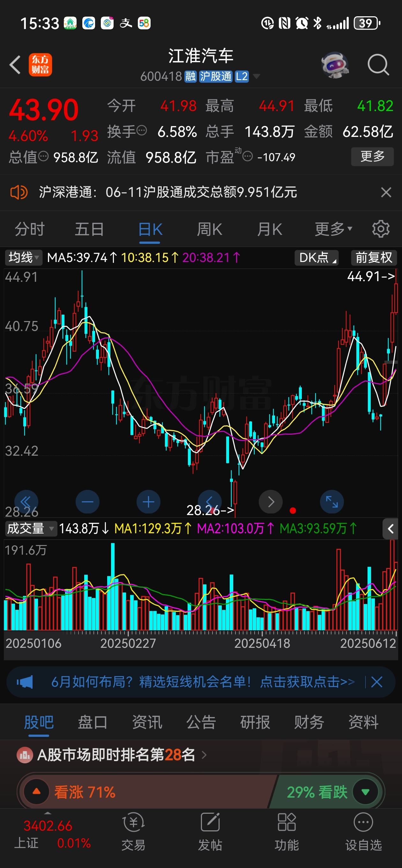Switch to 分时 chart tab
The width and height of the screenshot is (402, 868).
30,229
